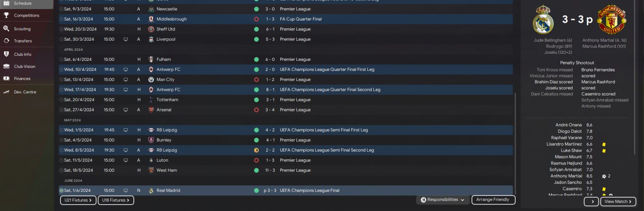Open the Responsibilities dropdown
The image size is (644, 211).
point(442,200)
